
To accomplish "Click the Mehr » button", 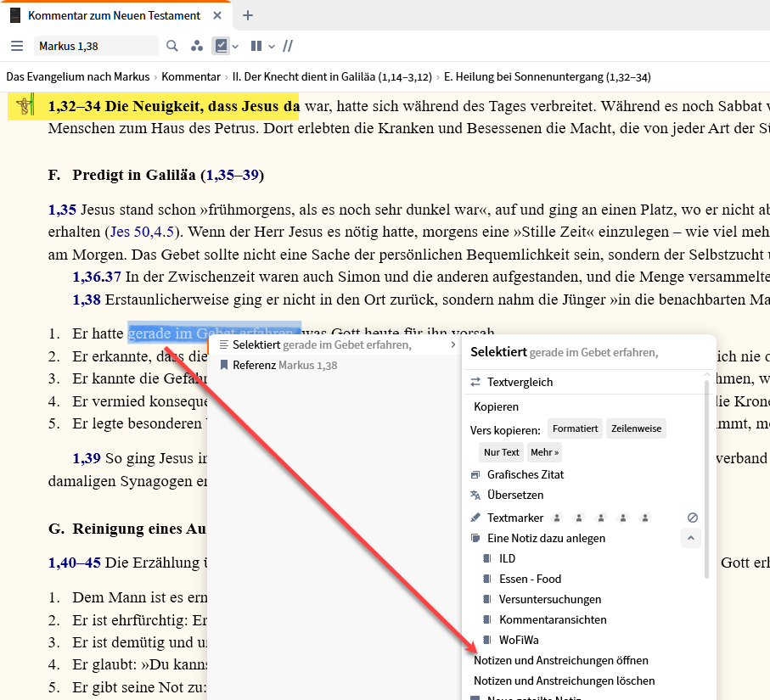I will [544, 452].
